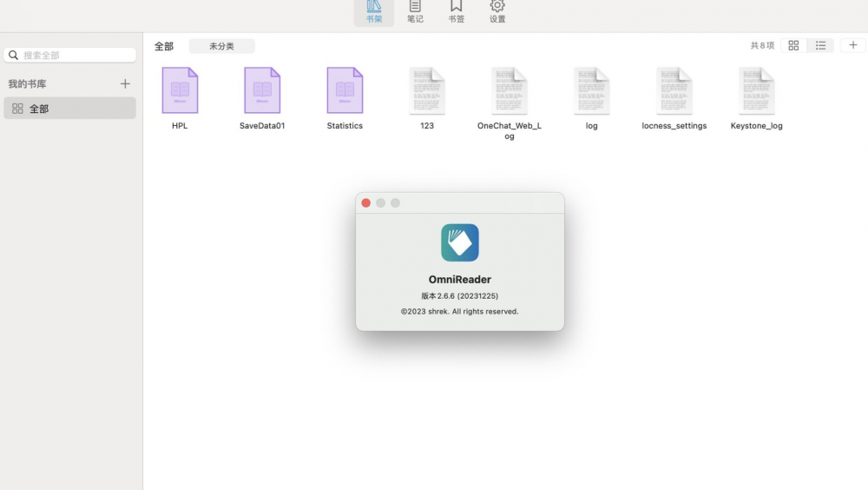Open the 书架 bookshelf tab
Screen dimensions: 868x490
coord(373,12)
